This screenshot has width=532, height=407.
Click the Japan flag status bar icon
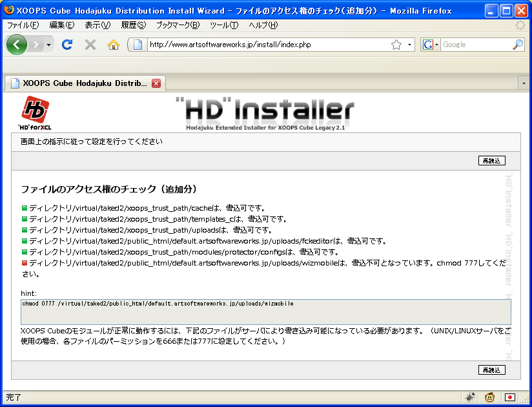509,397
